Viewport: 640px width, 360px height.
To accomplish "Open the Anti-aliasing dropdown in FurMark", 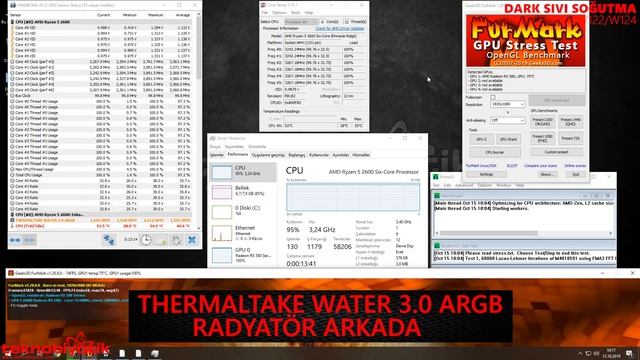I will tap(507, 120).
